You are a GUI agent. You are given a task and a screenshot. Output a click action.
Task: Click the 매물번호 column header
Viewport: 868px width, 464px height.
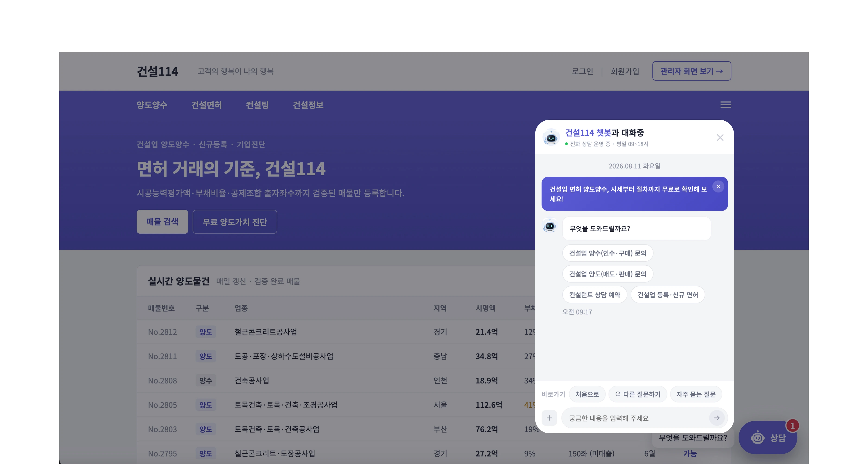point(161,308)
